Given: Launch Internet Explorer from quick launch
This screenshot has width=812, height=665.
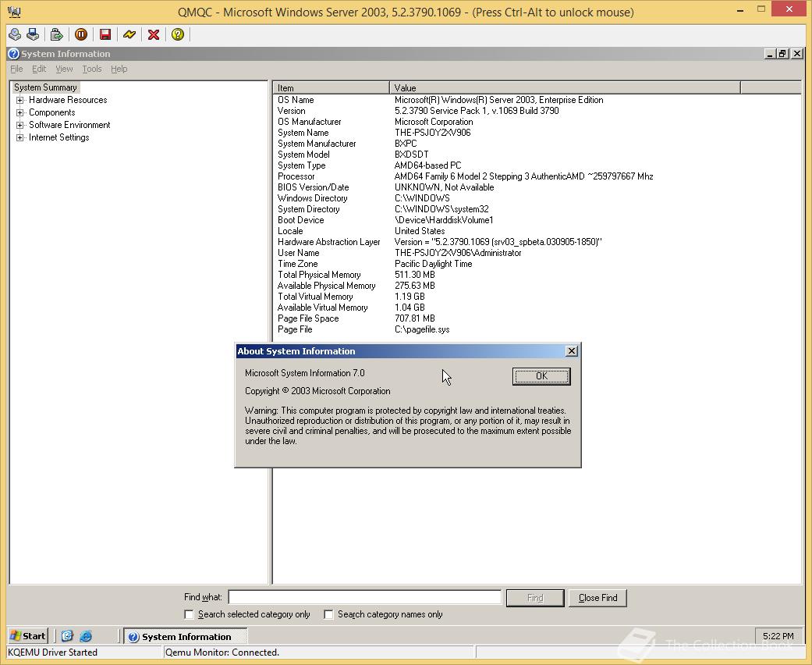Looking at the screenshot, I should (86, 636).
